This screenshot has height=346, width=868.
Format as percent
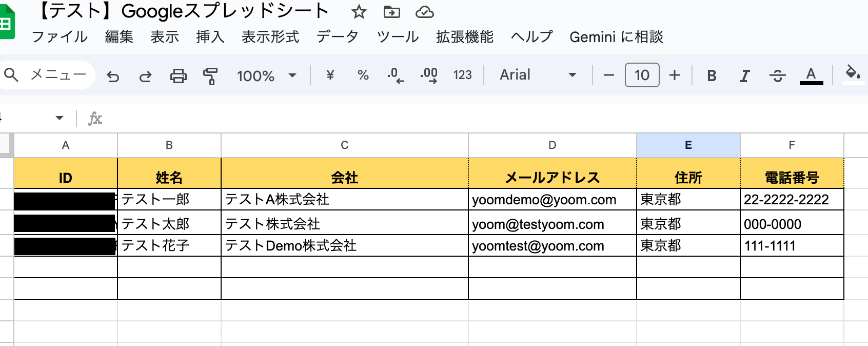[x=363, y=75]
